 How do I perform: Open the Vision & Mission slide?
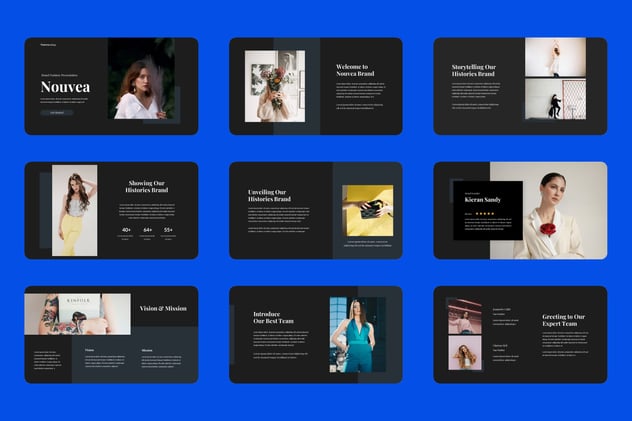click(111, 335)
